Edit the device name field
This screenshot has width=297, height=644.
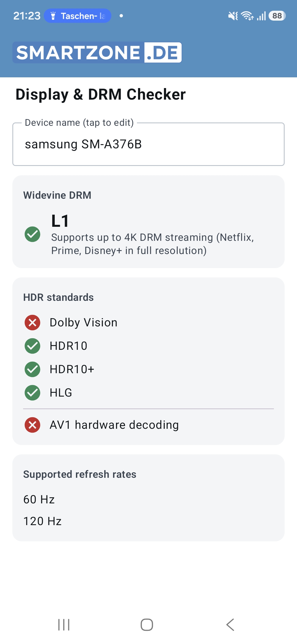pos(148,144)
